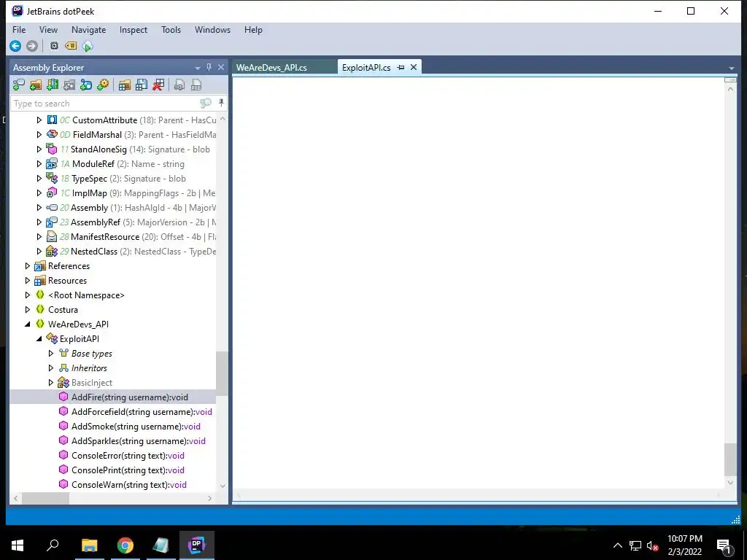Expand the Root Namespace node
Viewport: 747px width, 560px height.
click(x=28, y=295)
